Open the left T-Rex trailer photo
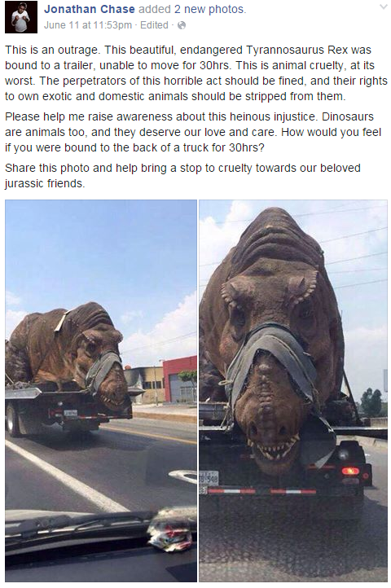The height and width of the screenshot is (588, 391). pyautogui.click(x=101, y=390)
